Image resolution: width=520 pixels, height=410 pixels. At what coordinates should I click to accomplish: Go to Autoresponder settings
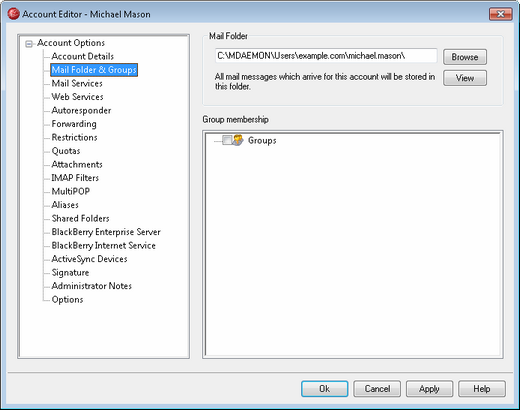coord(81,110)
